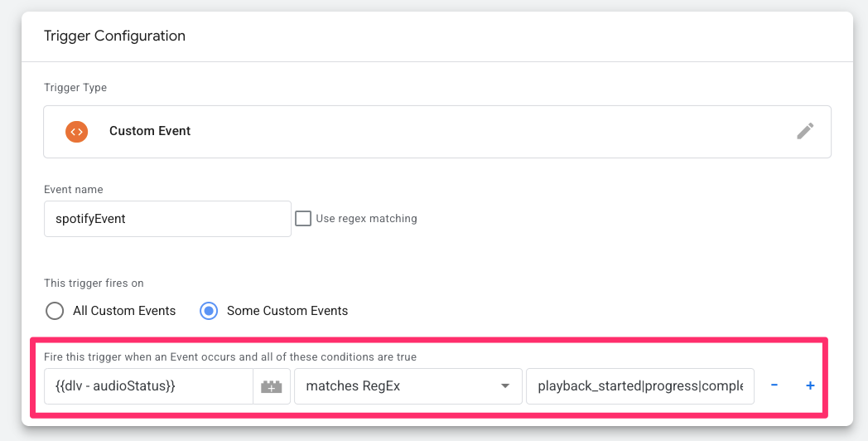Click the Use regex matching label text
868x441 pixels.
366,218
